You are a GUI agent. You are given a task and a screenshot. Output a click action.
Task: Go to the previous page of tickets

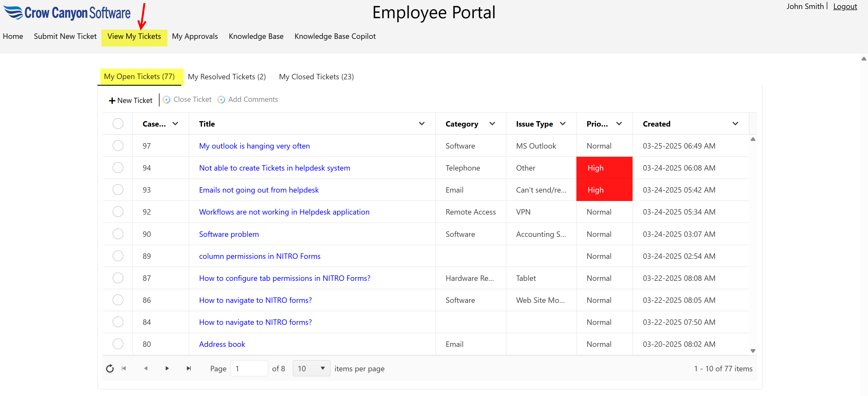[x=146, y=368]
